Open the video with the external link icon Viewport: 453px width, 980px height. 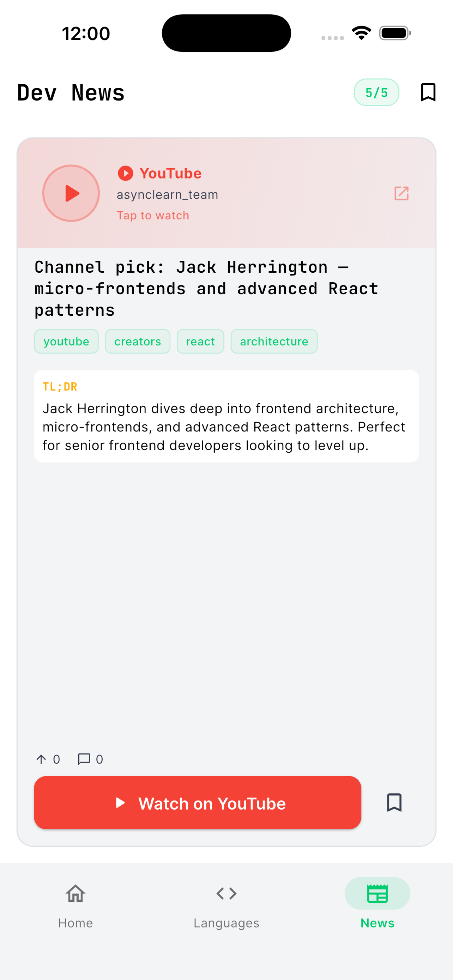[x=401, y=193]
